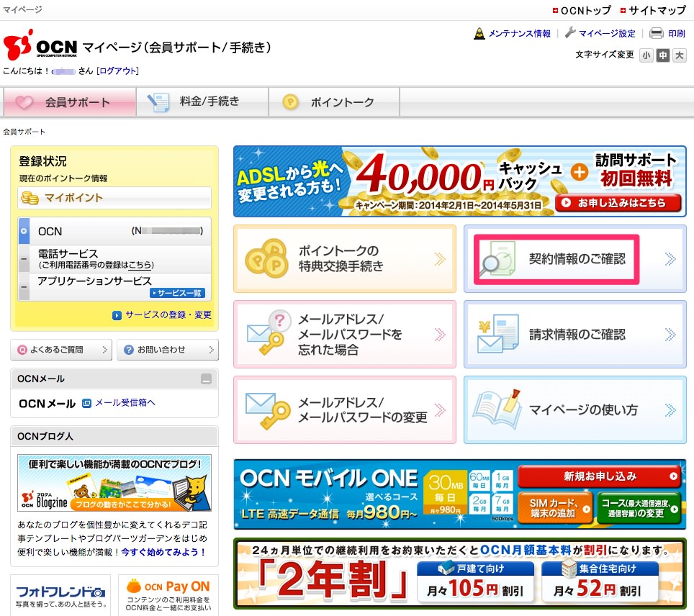The image size is (694, 616).
Task: Open the サービス一覧 button
Action: coord(178,293)
